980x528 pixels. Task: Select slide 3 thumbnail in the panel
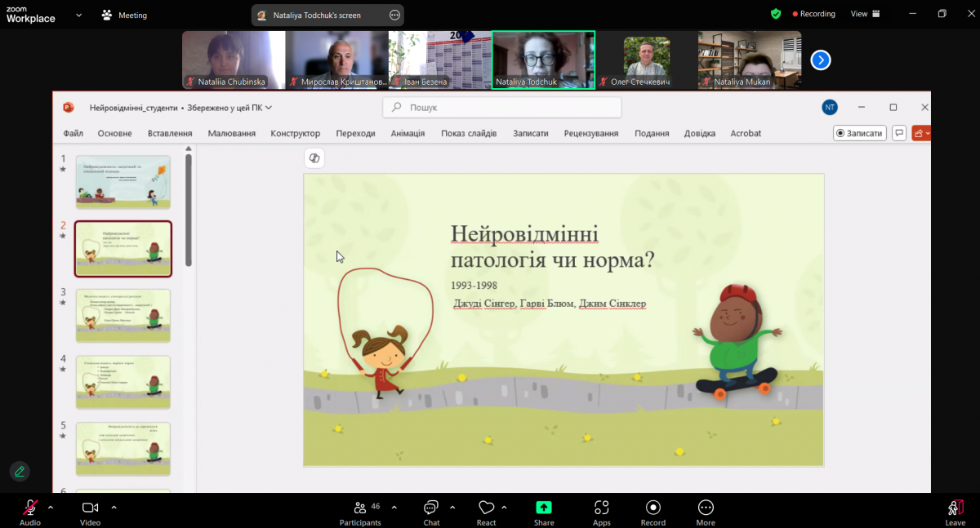122,315
